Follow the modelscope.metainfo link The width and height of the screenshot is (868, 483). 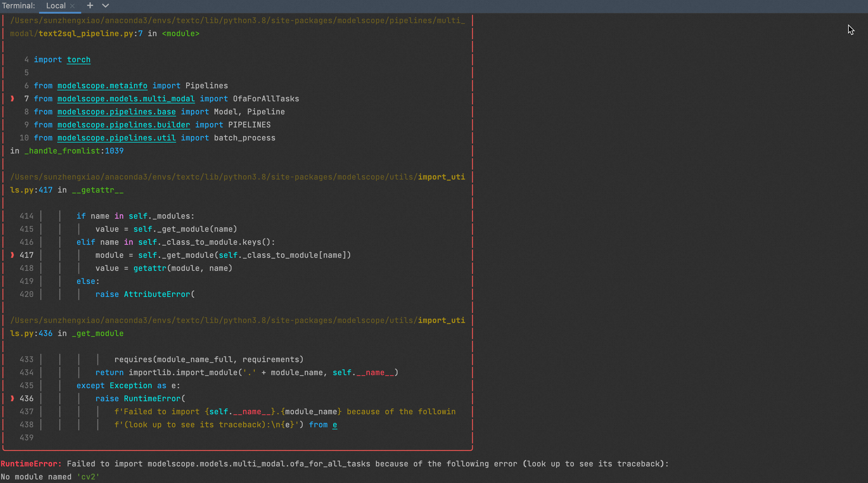tap(102, 86)
